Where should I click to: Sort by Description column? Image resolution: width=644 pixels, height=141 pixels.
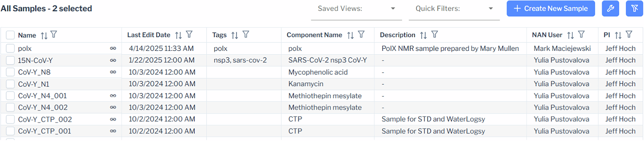coord(423,35)
